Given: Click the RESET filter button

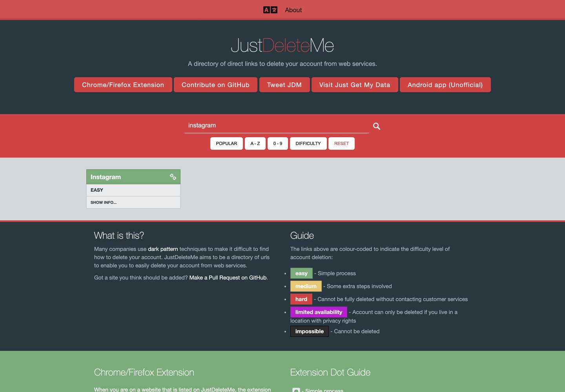Looking at the screenshot, I should tap(341, 143).
